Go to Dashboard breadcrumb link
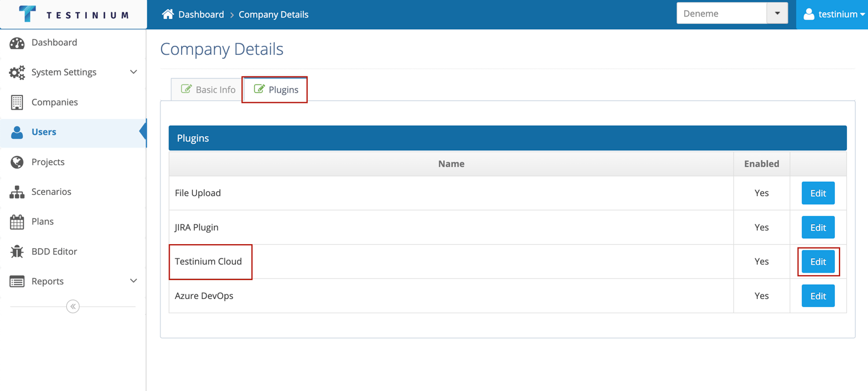 click(x=201, y=14)
